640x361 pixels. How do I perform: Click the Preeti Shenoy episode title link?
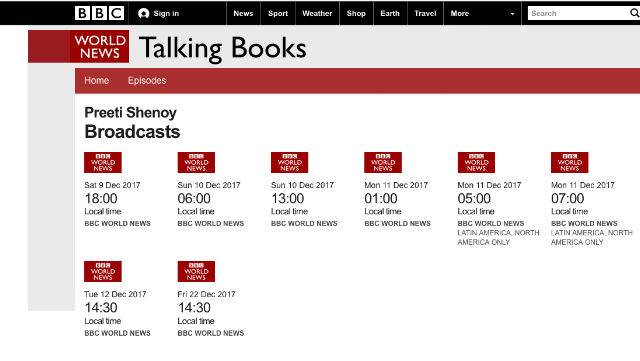coord(131,112)
